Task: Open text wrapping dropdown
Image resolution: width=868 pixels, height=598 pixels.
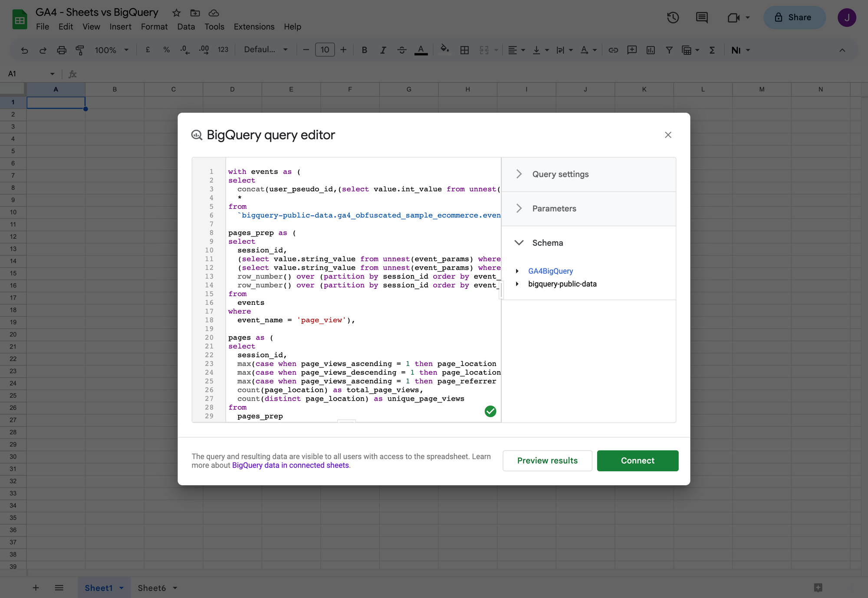Action: pos(565,50)
